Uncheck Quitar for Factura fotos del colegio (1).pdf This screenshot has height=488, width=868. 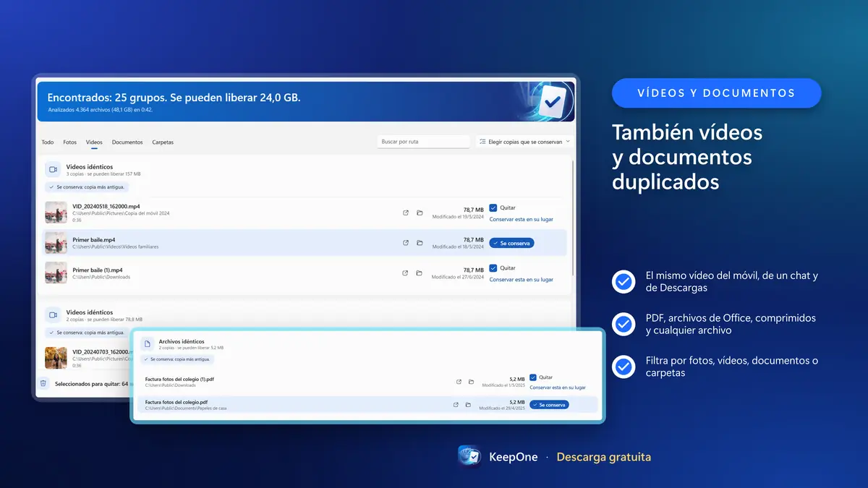point(533,377)
